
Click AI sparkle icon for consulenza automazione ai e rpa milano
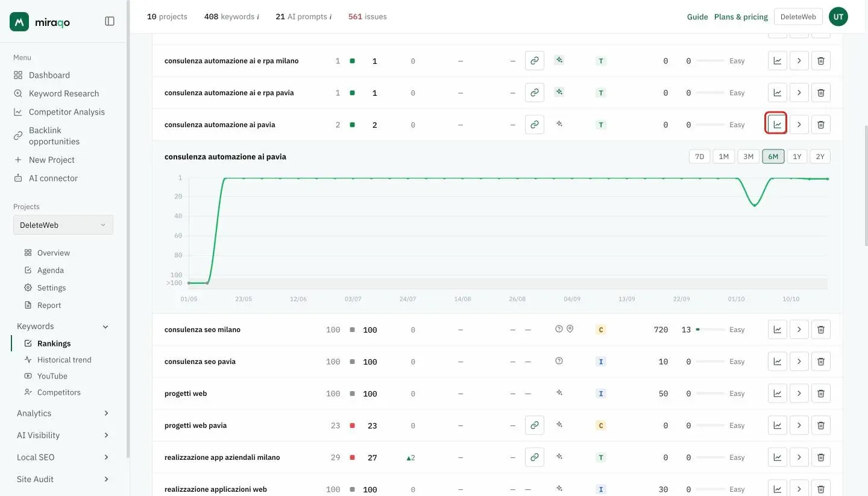(x=559, y=60)
